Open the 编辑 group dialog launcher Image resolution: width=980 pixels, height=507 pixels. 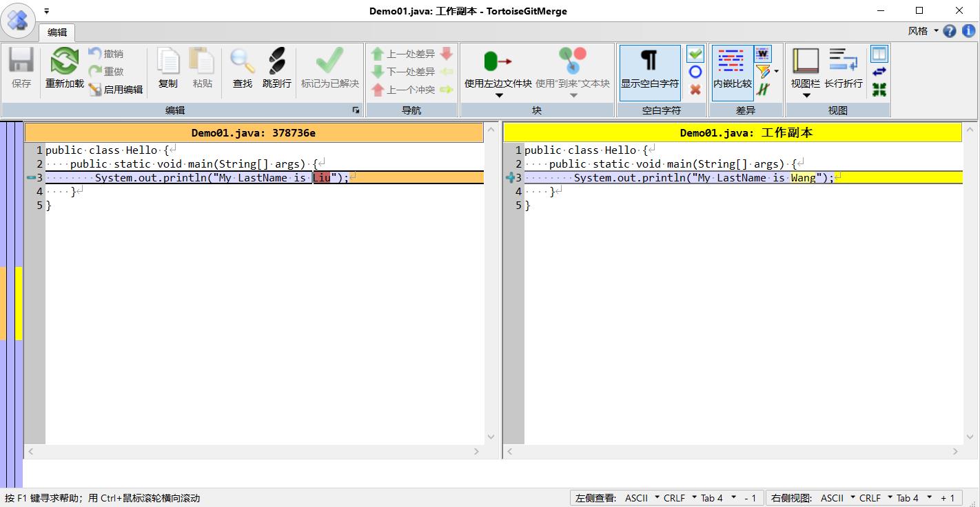356,110
